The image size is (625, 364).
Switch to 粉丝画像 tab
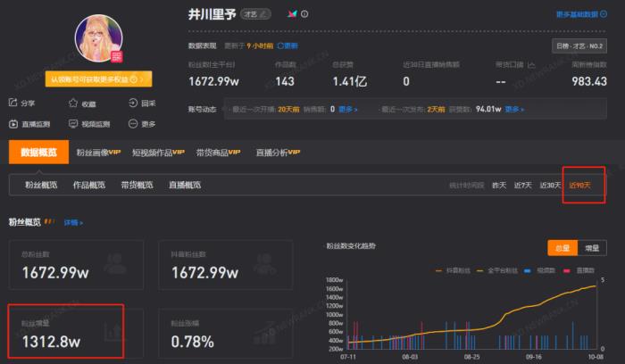(98, 153)
